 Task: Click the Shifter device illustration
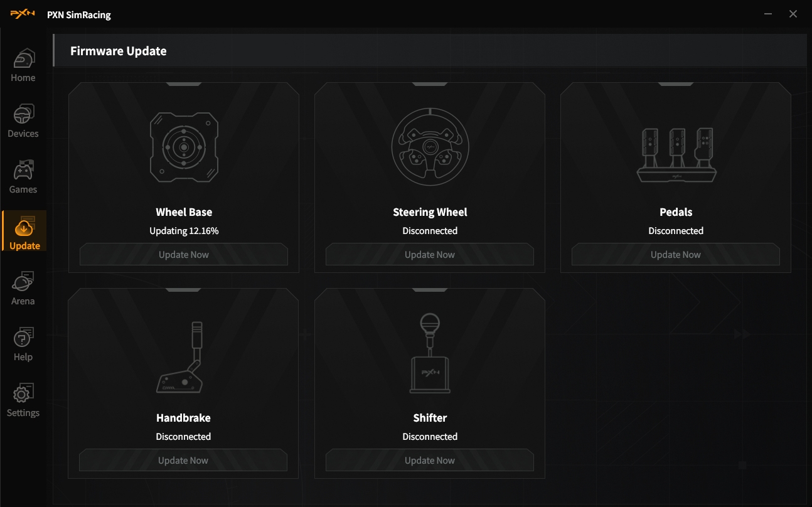pos(430,354)
